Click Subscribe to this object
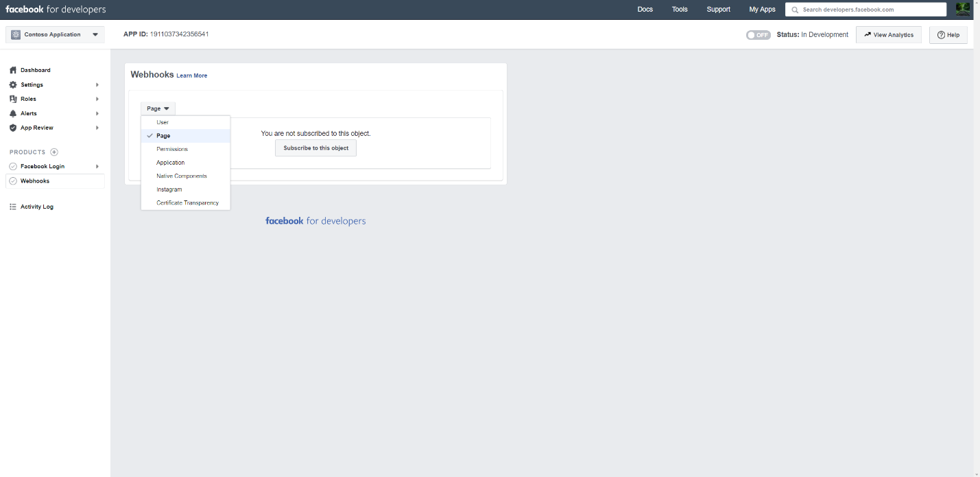The height and width of the screenshot is (477, 980). point(315,148)
